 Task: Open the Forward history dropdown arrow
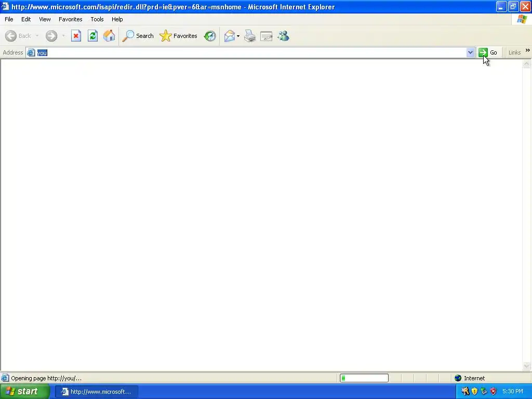point(63,36)
